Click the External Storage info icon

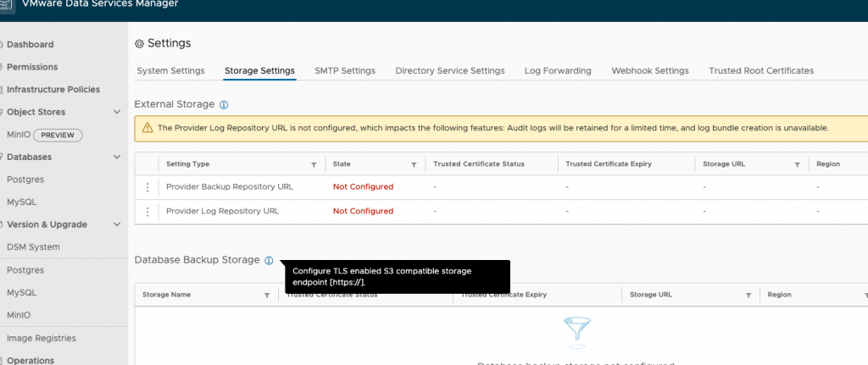[224, 104]
